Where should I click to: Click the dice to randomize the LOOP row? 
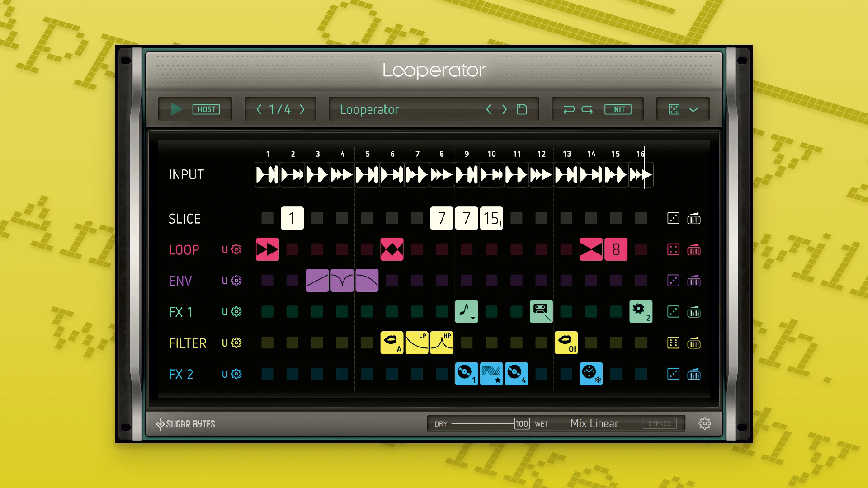click(x=673, y=249)
